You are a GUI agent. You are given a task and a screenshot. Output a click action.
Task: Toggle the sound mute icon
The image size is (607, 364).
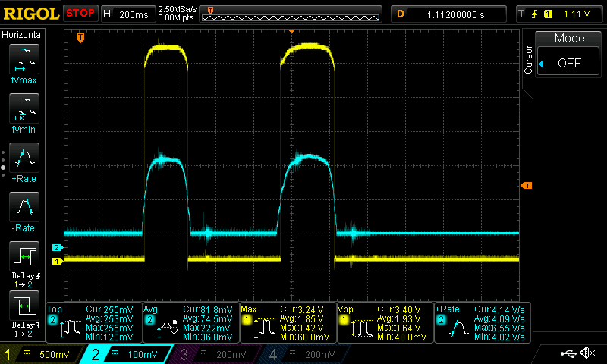tap(587, 353)
